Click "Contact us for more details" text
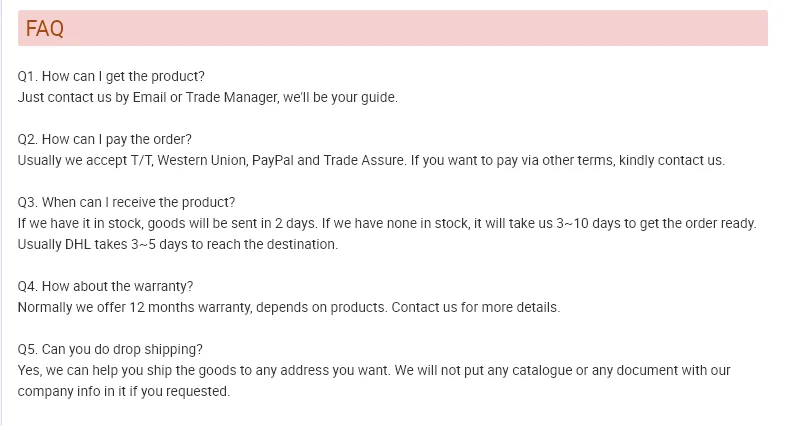800x426 pixels. (475, 307)
